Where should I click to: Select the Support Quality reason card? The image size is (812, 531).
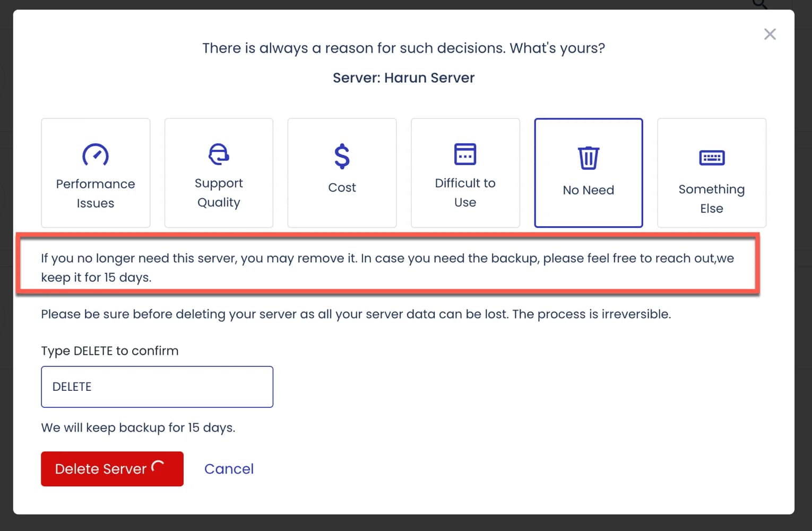[x=219, y=173]
